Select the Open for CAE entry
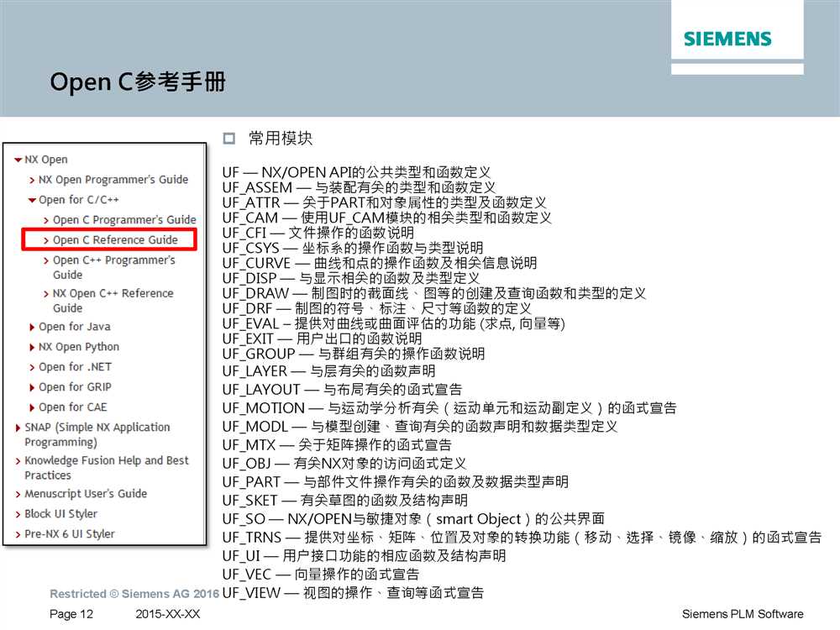This screenshot has height=630, width=840. [x=73, y=407]
